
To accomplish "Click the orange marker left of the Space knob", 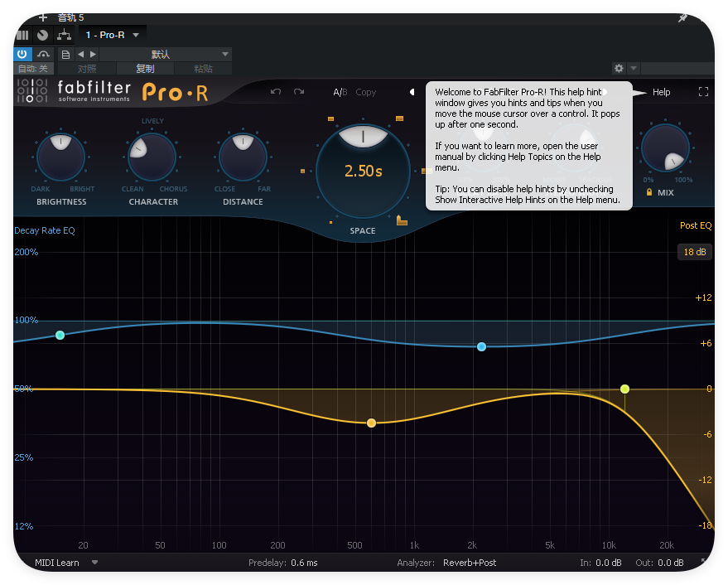I will (x=302, y=171).
